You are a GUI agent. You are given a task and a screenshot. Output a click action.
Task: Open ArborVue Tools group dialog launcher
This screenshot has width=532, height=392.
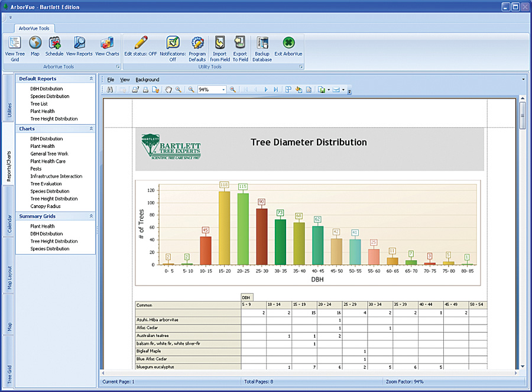point(118,67)
